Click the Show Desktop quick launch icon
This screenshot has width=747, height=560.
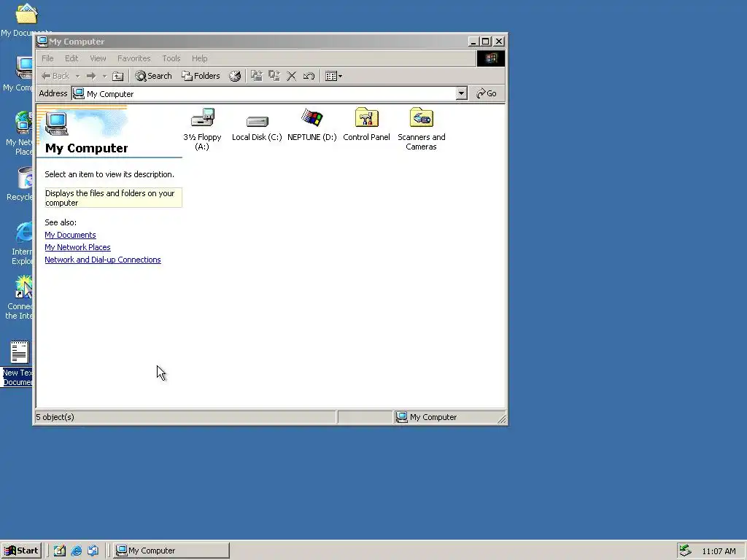click(60, 551)
